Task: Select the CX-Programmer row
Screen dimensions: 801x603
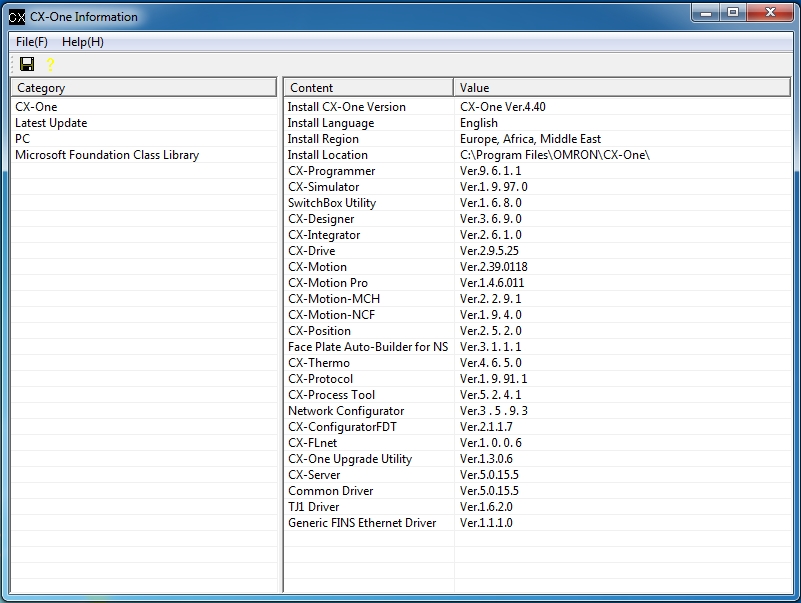Action: 537,171
